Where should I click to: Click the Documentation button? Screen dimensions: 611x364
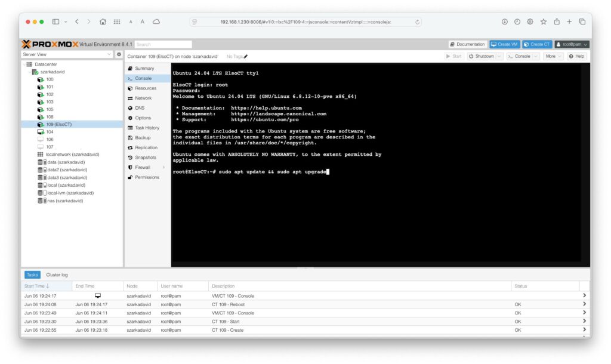(x=468, y=44)
